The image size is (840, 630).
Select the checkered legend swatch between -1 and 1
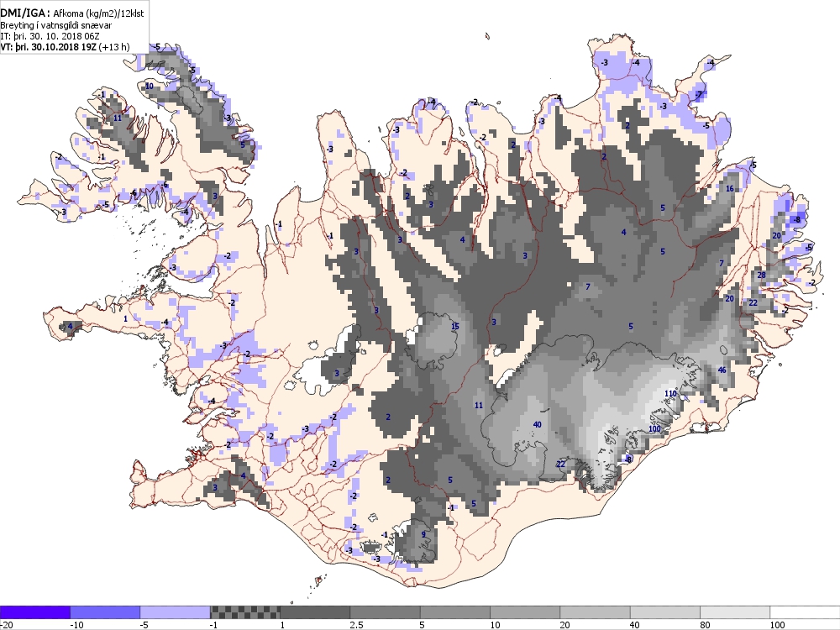tap(244, 612)
